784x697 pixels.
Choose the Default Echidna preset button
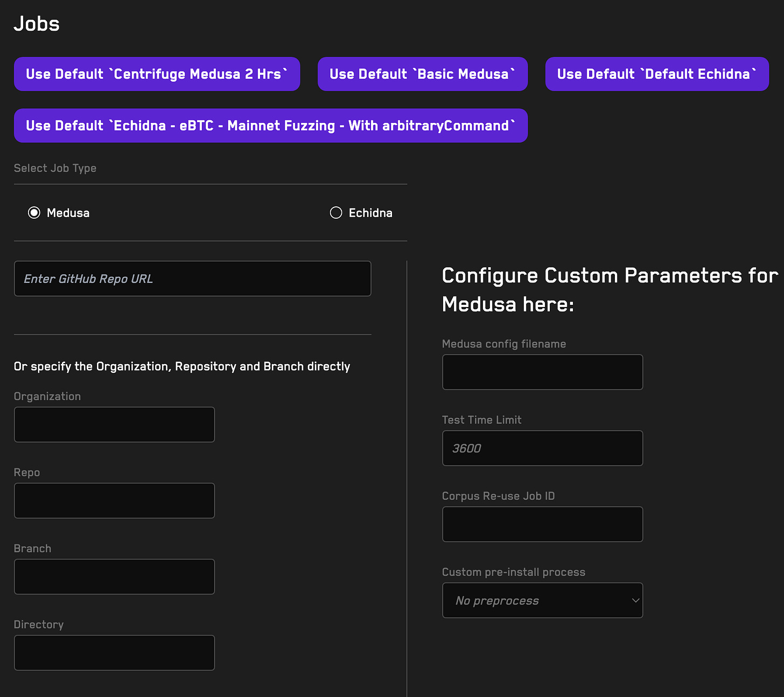coord(657,74)
